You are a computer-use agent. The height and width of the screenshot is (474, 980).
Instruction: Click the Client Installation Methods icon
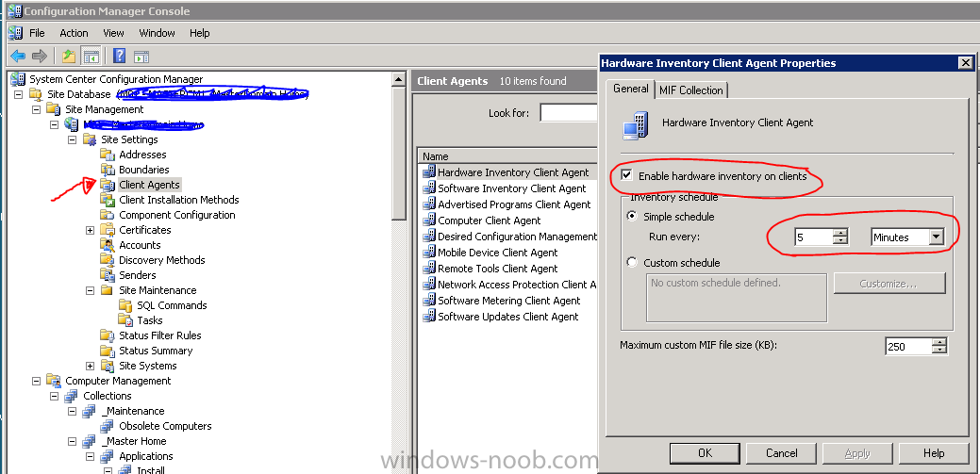[108, 200]
